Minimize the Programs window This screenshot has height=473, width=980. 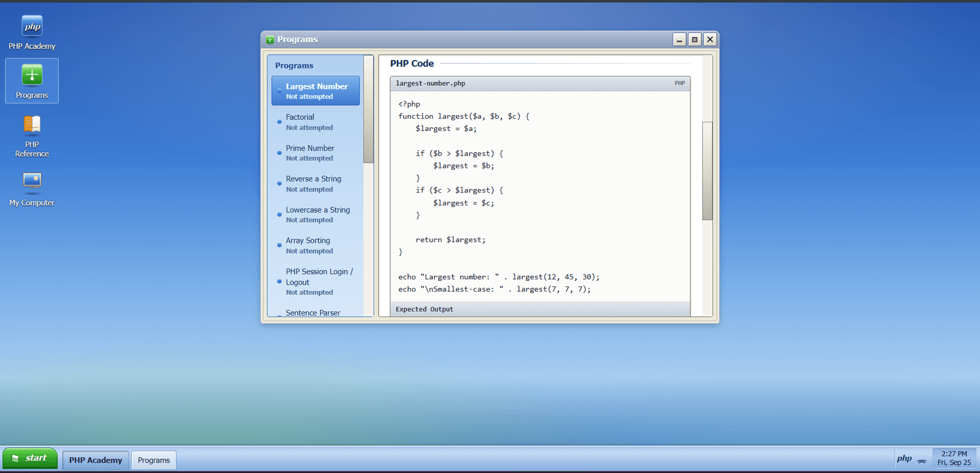679,40
